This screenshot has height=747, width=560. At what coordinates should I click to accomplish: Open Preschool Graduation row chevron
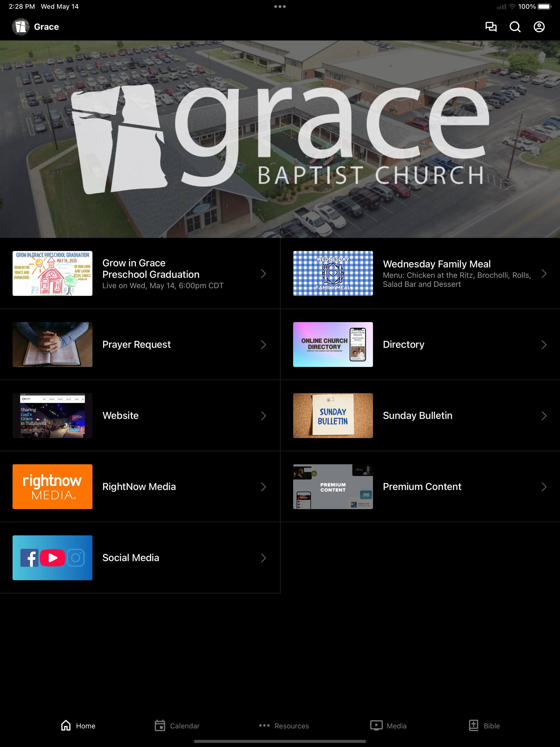pyautogui.click(x=263, y=273)
